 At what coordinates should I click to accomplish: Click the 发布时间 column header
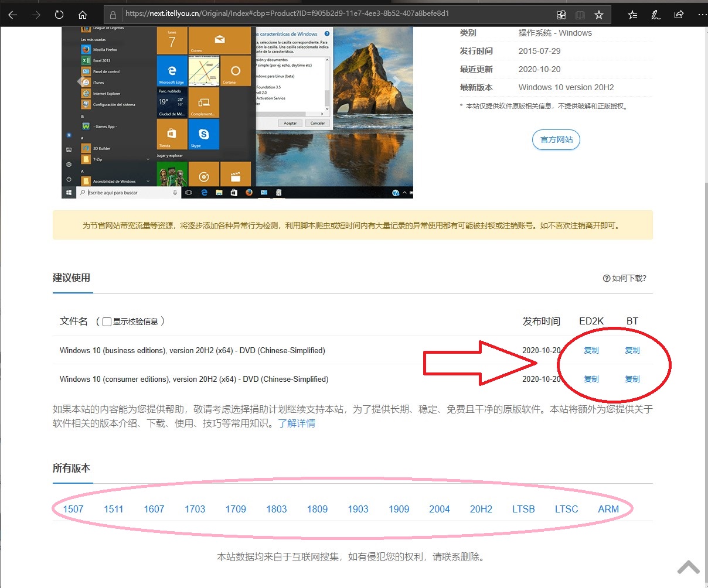coord(542,321)
